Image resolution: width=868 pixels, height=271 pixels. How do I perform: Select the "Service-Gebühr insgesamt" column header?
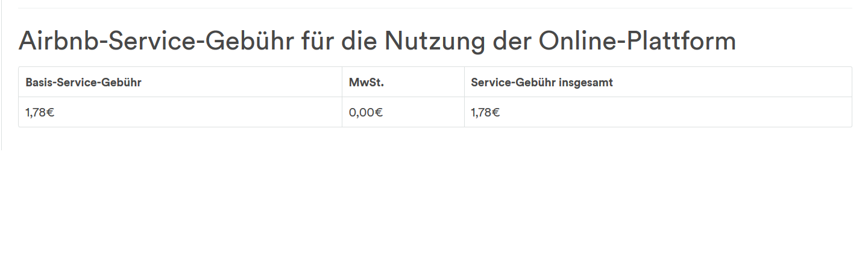tap(542, 83)
